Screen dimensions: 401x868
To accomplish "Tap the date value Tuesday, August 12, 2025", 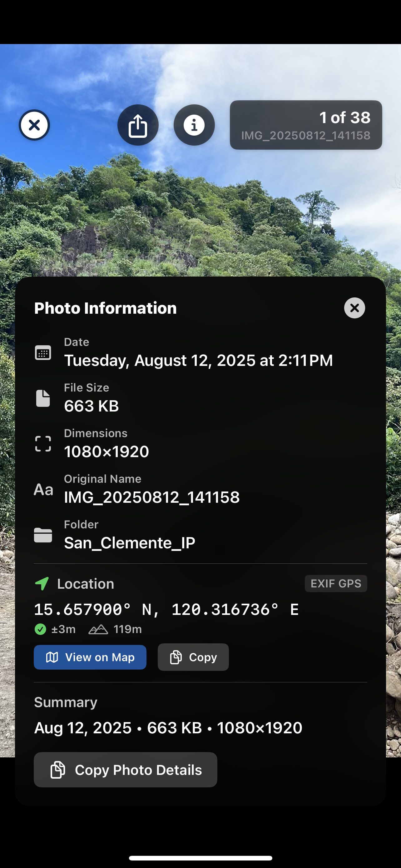I will 198,360.
